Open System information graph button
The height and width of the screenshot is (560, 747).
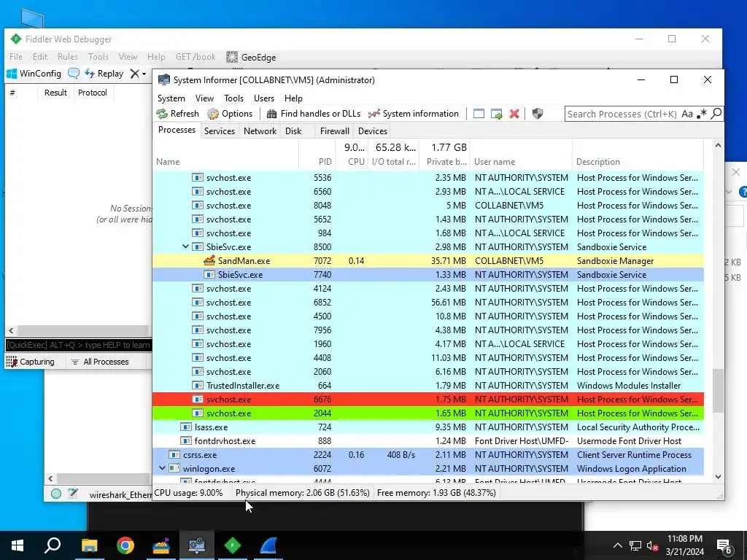tap(414, 114)
